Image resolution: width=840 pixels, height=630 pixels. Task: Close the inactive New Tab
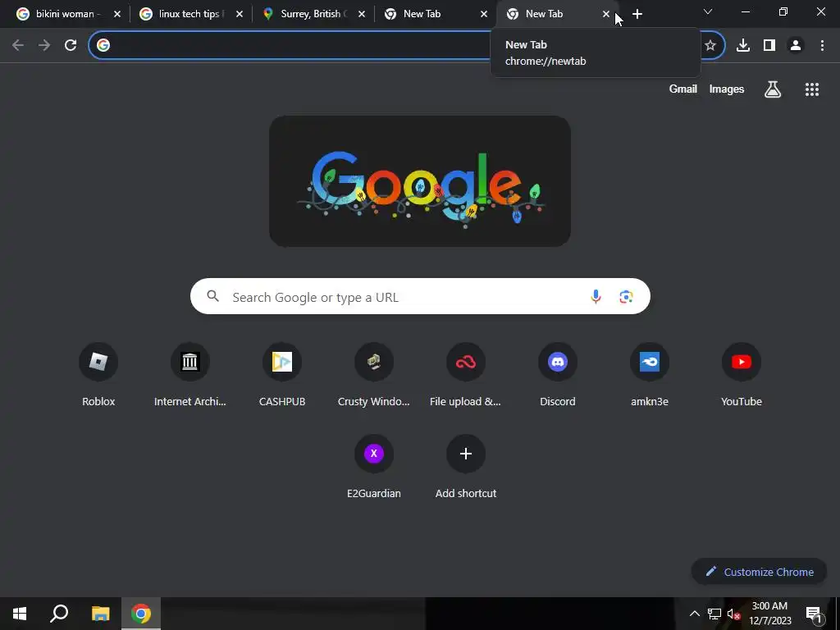pyautogui.click(x=484, y=14)
